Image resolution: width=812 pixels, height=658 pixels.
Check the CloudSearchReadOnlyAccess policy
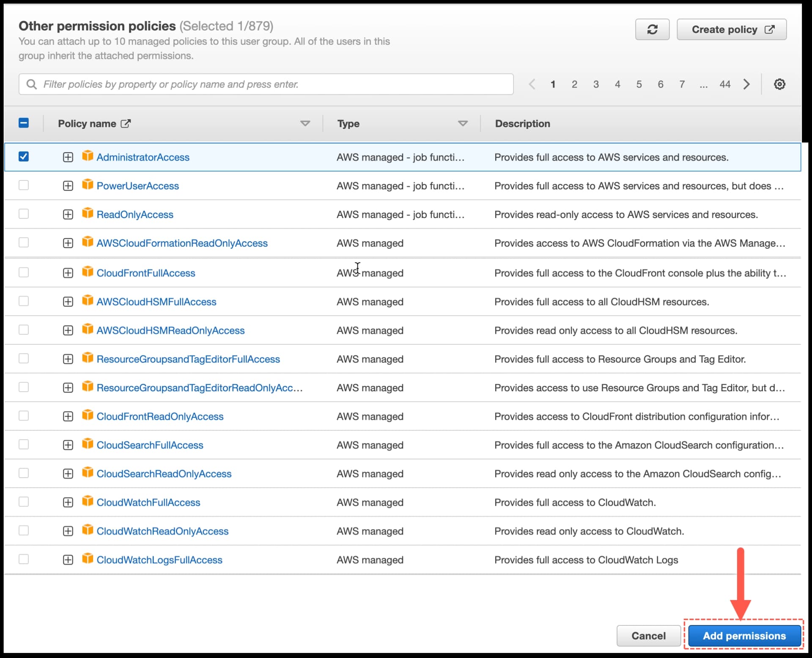coord(24,473)
